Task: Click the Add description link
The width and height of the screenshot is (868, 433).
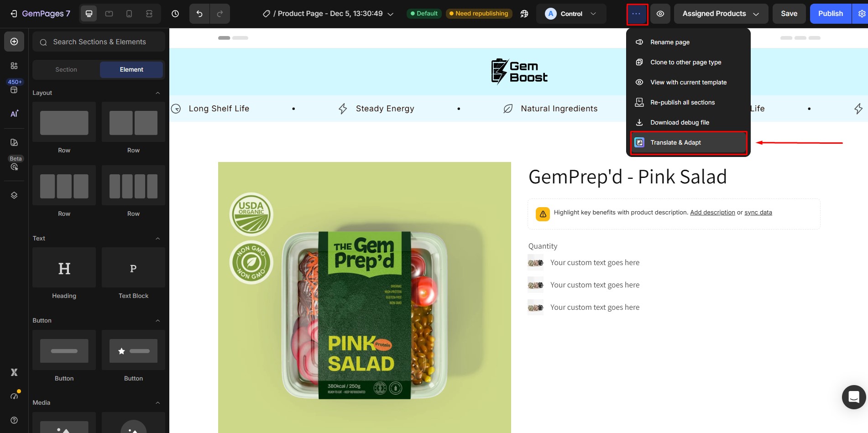Action: (712, 213)
